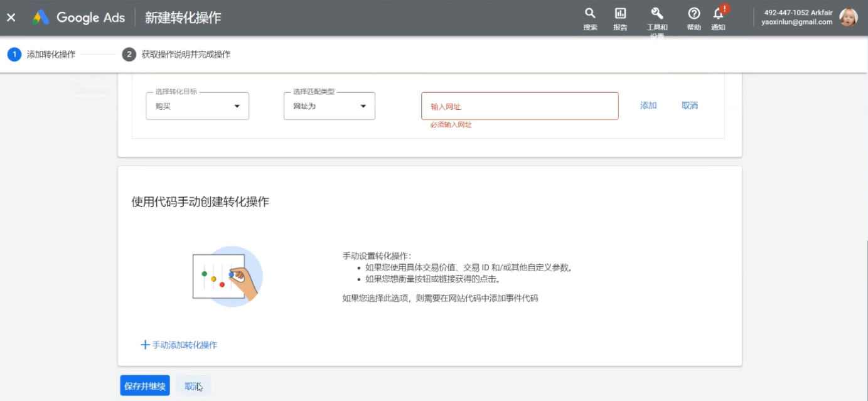868x401 pixels.
Task: Click the 保存并继续 button
Action: (x=144, y=385)
